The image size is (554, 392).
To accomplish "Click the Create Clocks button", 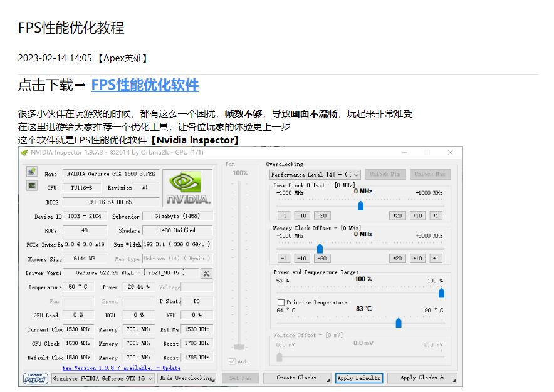I will [297, 378].
